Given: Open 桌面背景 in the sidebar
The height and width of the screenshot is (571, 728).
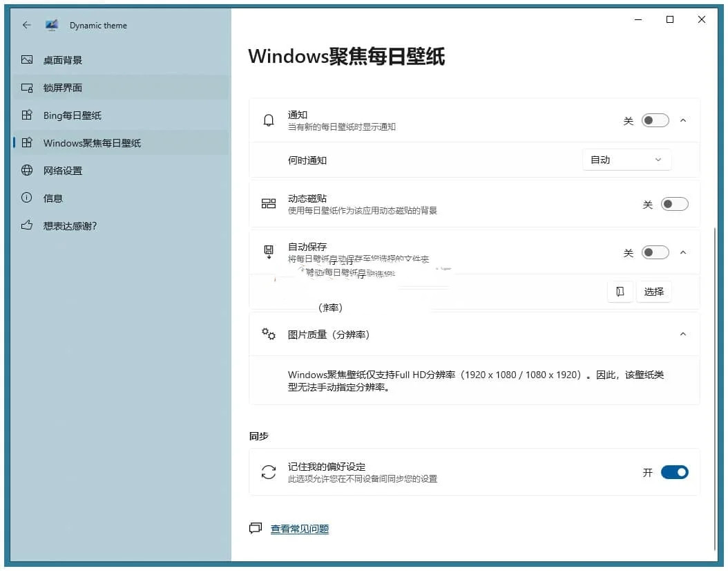Looking at the screenshot, I should (63, 60).
